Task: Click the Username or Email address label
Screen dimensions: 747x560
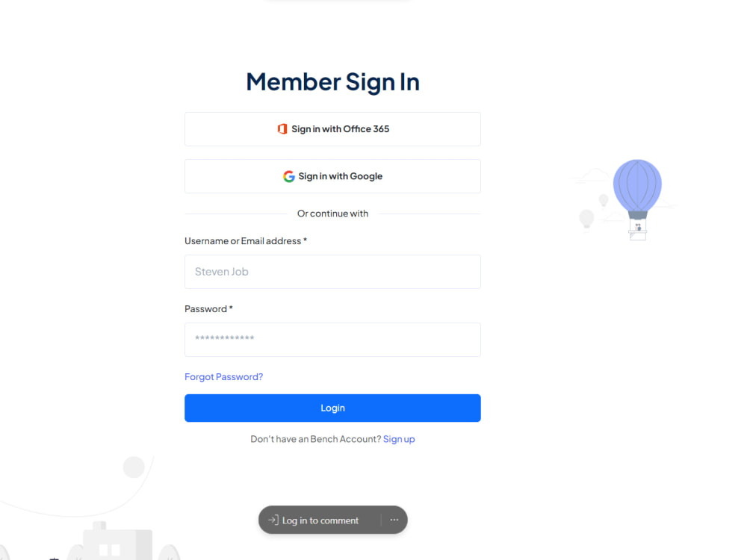Action: pyautogui.click(x=246, y=241)
